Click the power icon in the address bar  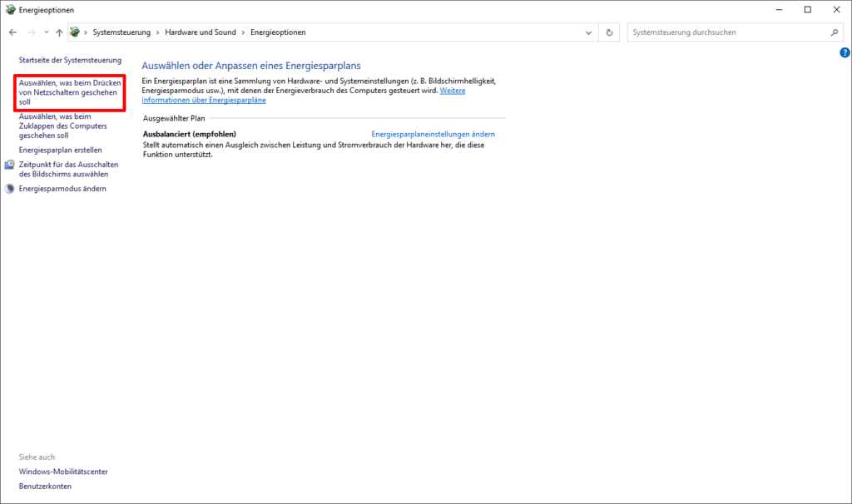75,32
